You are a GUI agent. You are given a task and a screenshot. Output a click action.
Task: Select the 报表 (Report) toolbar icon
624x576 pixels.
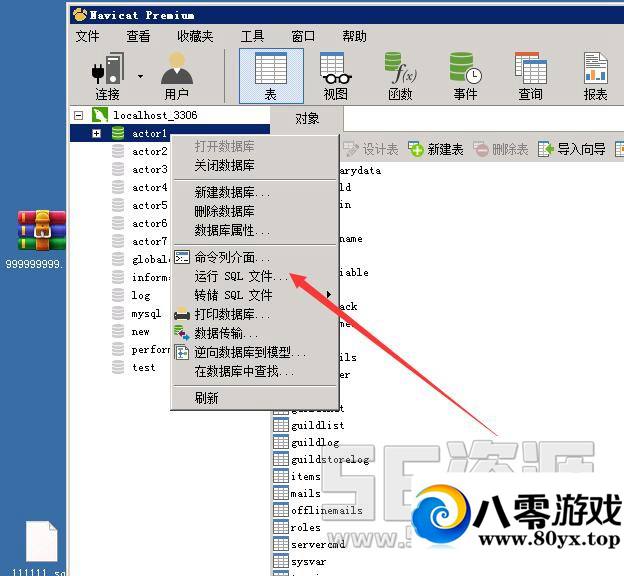pyautogui.click(x=595, y=76)
